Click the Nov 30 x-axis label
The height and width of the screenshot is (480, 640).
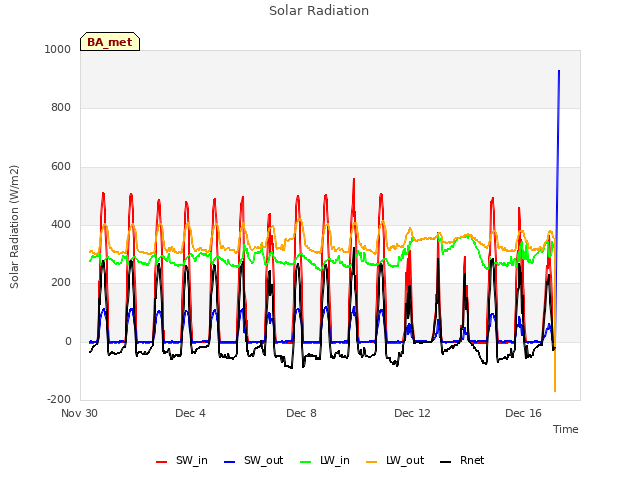(x=79, y=413)
